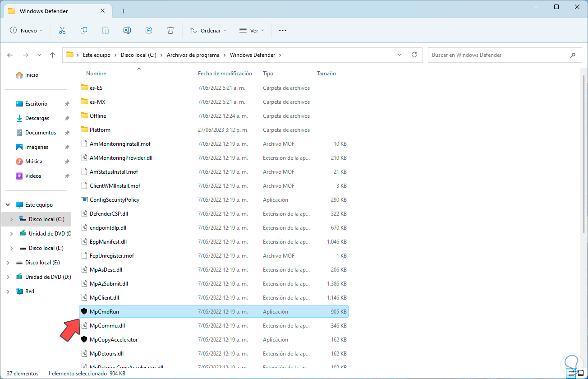Expand the selected Disco local (C:) node
This screenshot has height=379, width=588.
(12, 219)
